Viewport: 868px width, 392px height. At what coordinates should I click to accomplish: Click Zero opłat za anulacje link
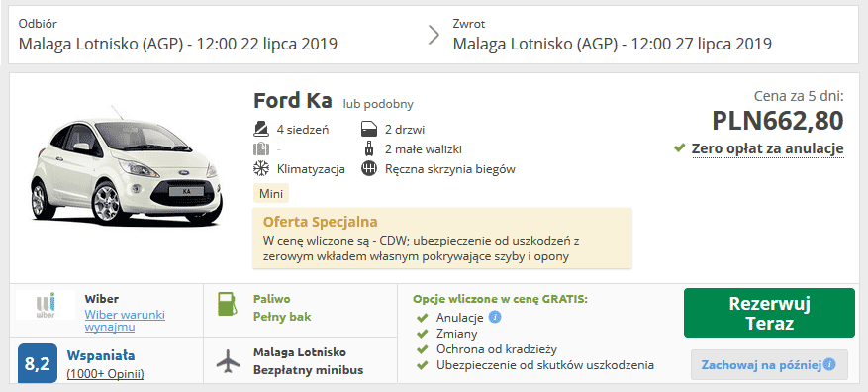point(768,148)
